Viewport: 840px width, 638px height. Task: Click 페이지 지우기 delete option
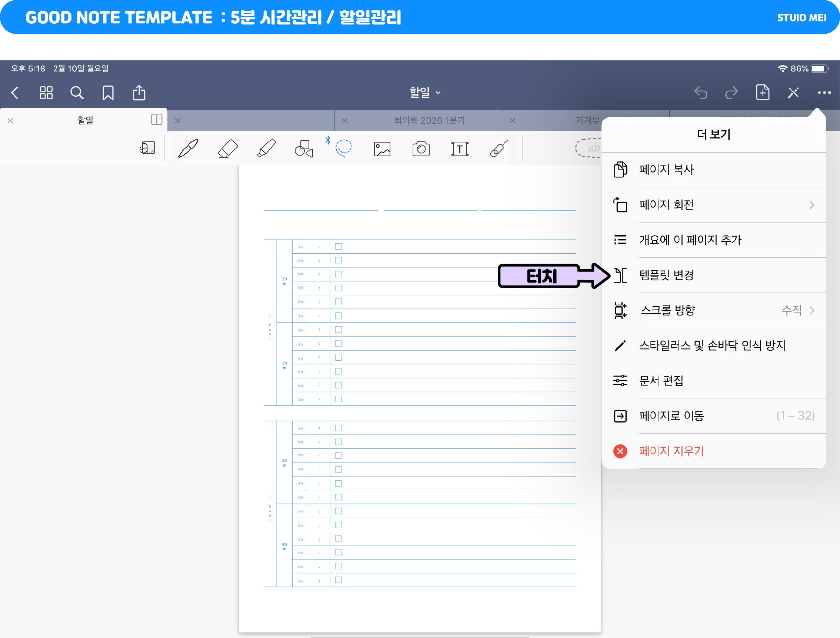[671, 451]
